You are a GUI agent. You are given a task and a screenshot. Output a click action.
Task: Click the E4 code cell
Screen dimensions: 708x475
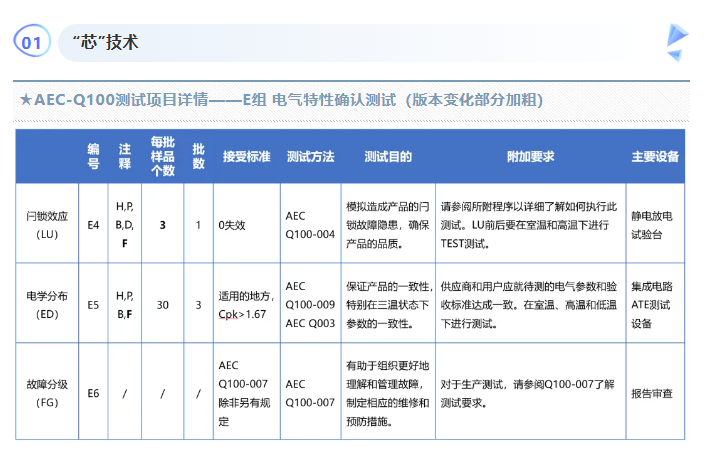tap(93, 225)
